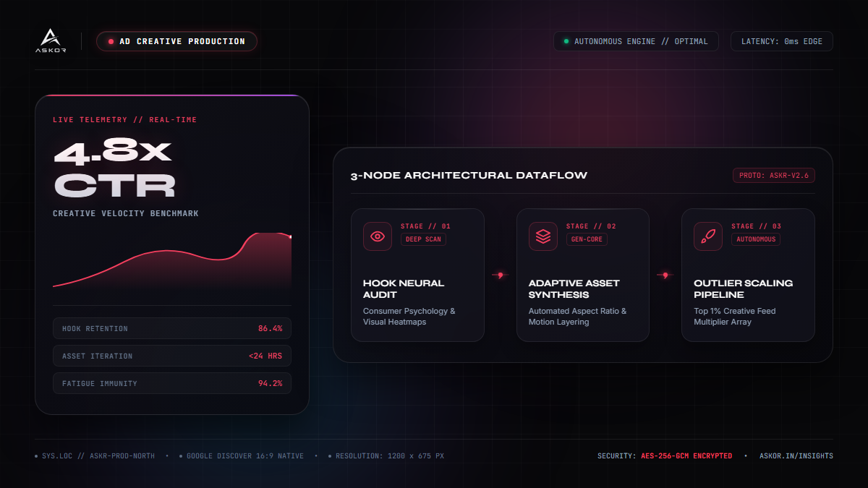Select the rocket icon in Stage 03
The height and width of the screenshot is (488, 868).
coord(708,236)
